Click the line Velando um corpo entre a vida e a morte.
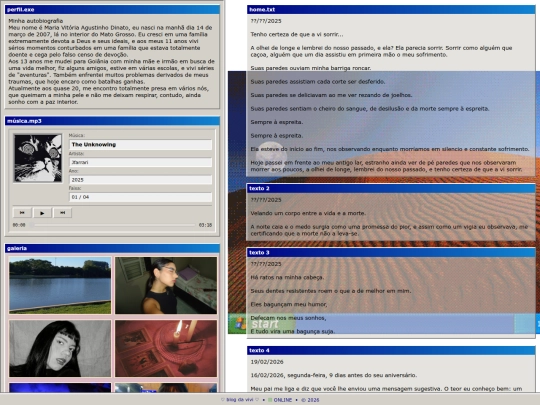 (308, 213)
